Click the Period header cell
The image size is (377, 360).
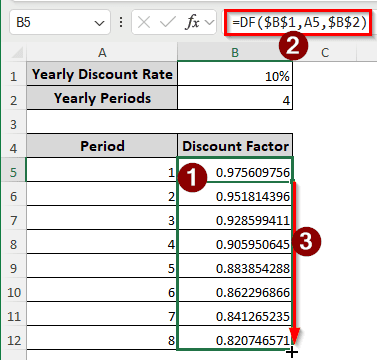(102, 146)
